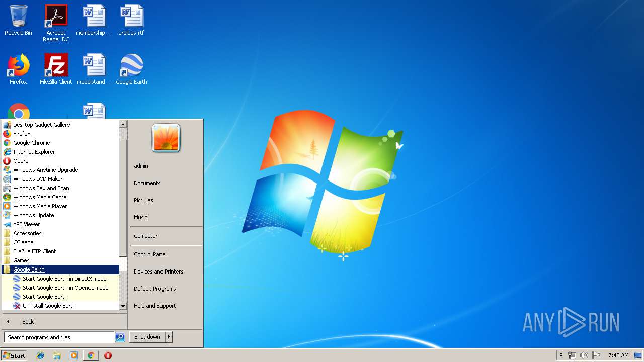644x362 pixels.
Task: Click the Shut down button
Action: (x=147, y=337)
